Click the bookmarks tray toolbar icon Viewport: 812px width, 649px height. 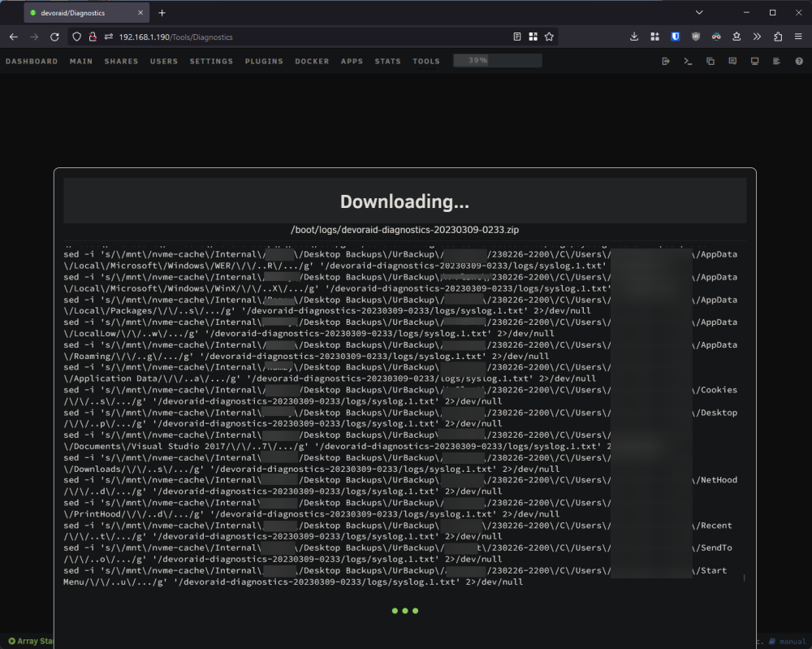point(736,37)
